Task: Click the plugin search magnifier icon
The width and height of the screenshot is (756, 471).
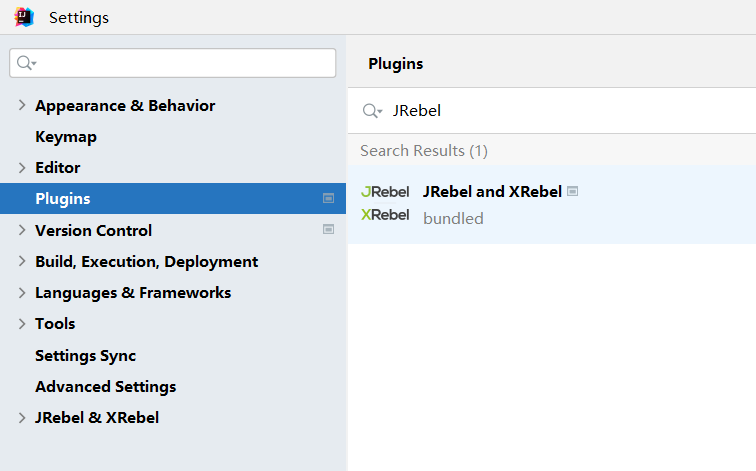Action: [x=372, y=111]
